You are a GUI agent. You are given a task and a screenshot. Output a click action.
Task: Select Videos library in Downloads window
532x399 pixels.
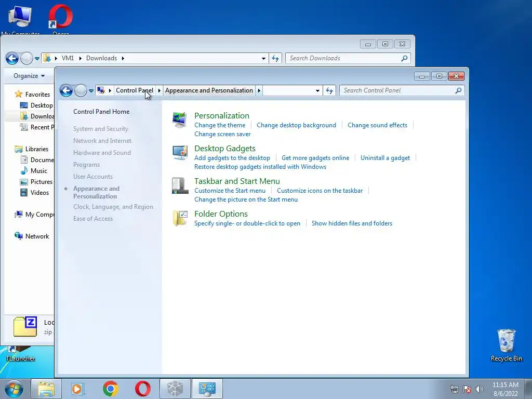click(35, 192)
